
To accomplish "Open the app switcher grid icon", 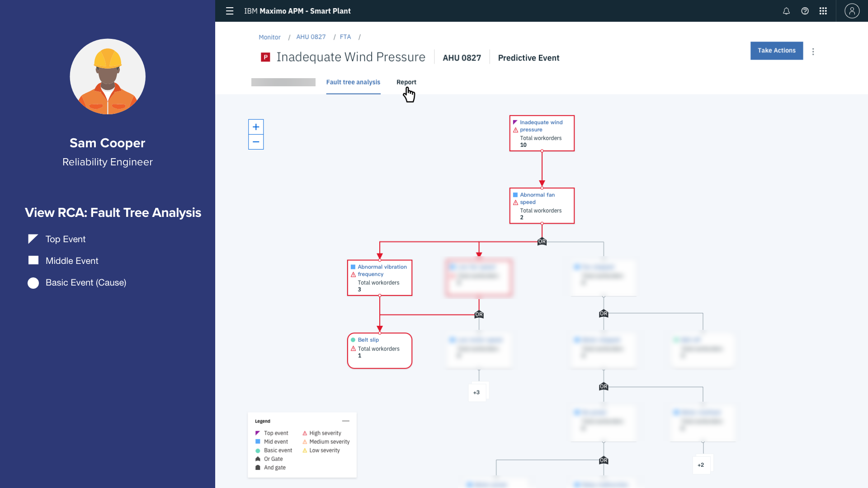I will (823, 11).
